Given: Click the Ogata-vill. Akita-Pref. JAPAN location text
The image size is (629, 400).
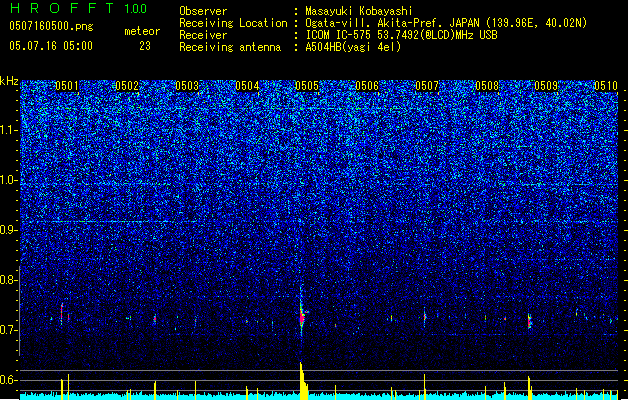Looking at the screenshot, I should point(446,23).
